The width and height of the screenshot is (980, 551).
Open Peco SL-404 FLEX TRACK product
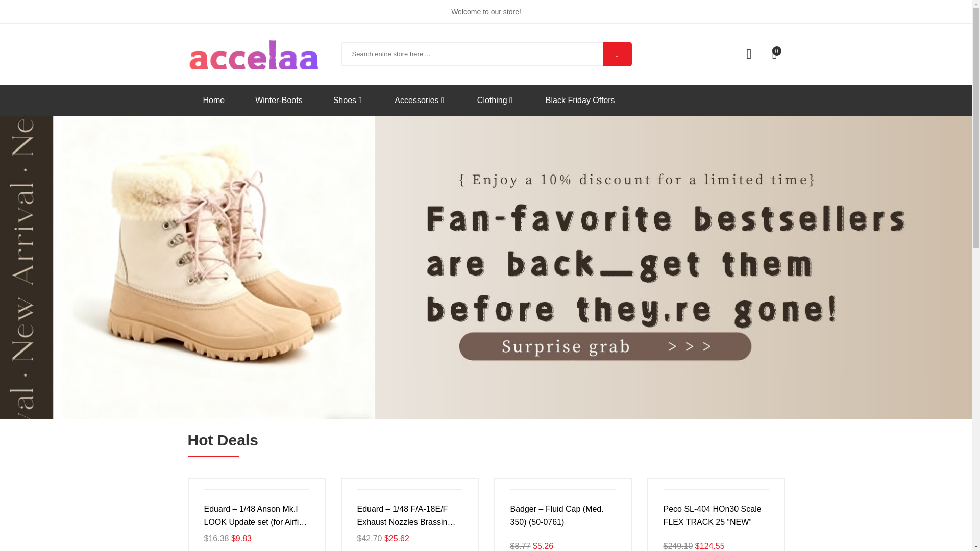click(712, 515)
